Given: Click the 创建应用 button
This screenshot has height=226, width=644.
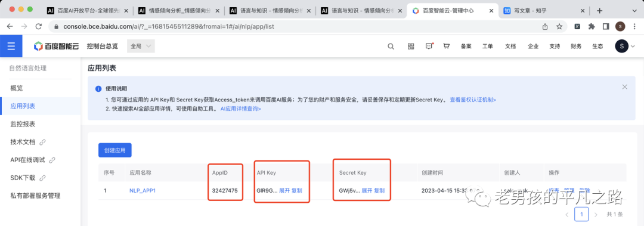Looking at the screenshot, I should pos(114,150).
